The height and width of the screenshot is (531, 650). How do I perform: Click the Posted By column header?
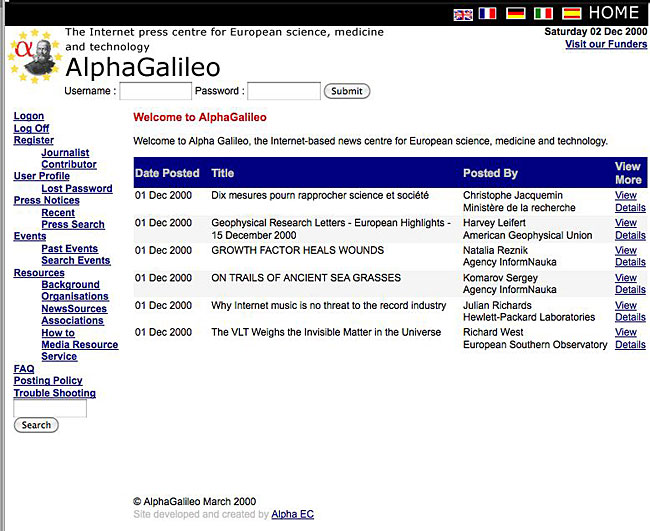coord(490,173)
